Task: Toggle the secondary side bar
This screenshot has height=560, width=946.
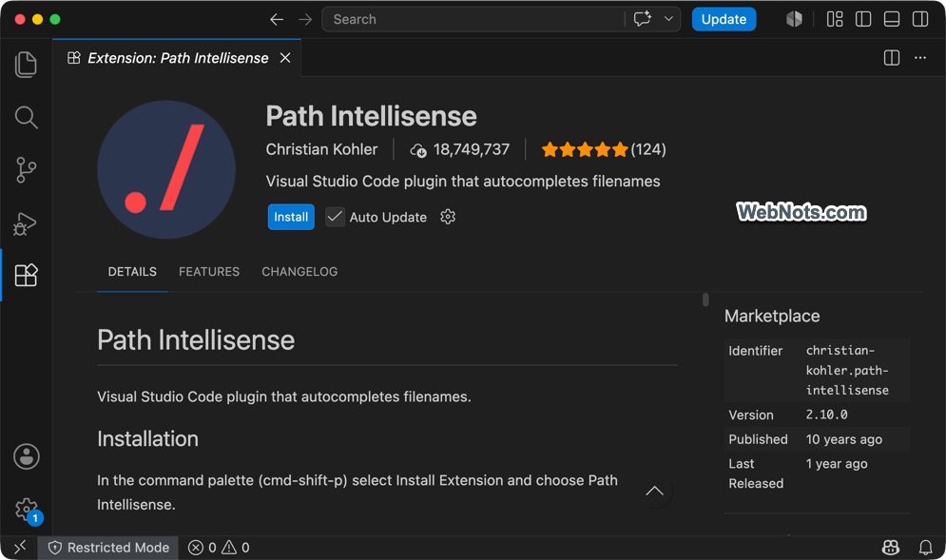Action: pos(920,19)
